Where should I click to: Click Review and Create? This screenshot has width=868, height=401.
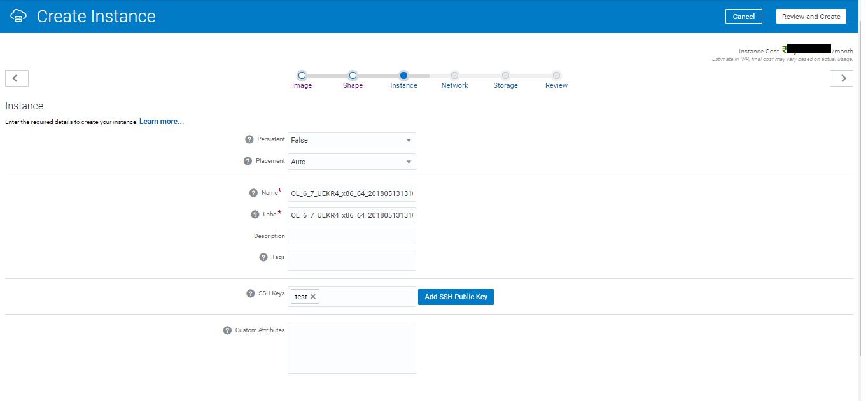(811, 16)
